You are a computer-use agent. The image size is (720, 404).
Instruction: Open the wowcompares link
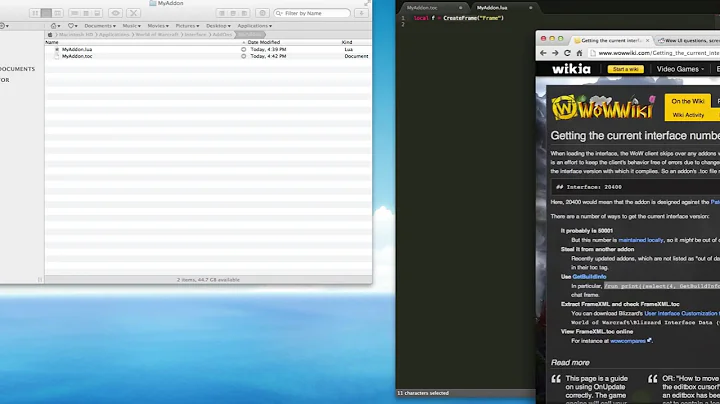(x=628, y=341)
